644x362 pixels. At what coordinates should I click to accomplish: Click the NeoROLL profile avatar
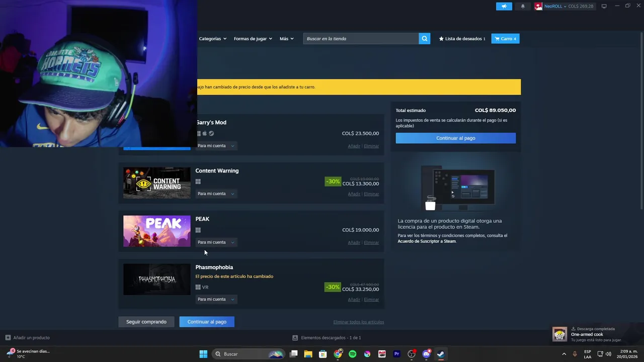pos(538,6)
